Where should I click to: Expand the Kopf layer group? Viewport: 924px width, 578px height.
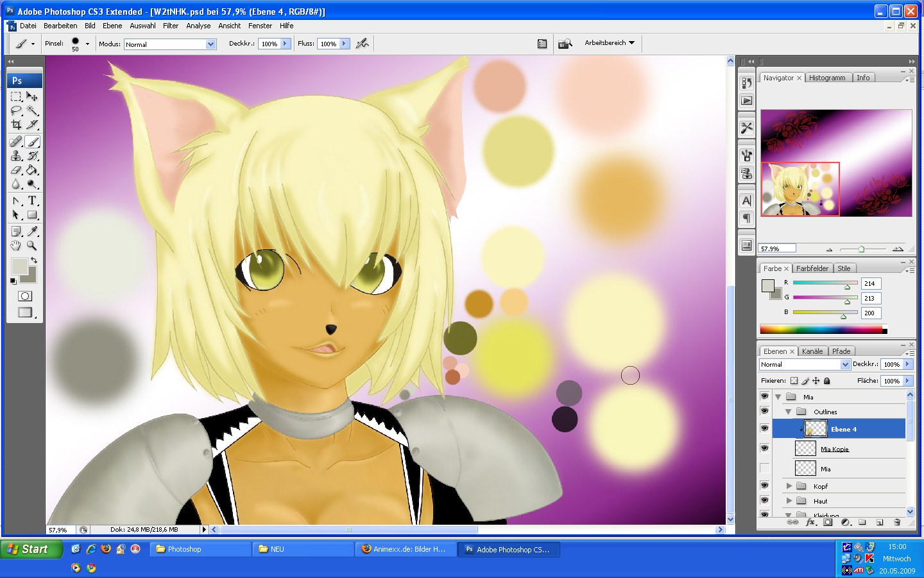click(x=789, y=486)
